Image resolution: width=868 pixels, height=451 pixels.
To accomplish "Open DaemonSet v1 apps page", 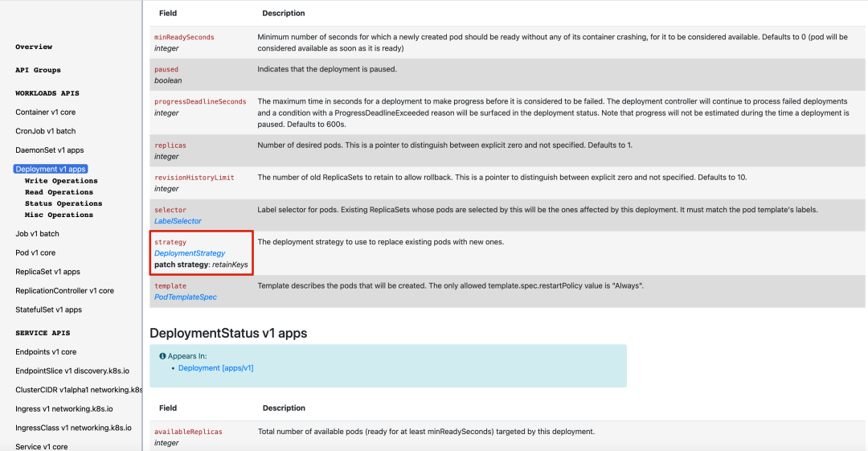I will 50,150.
